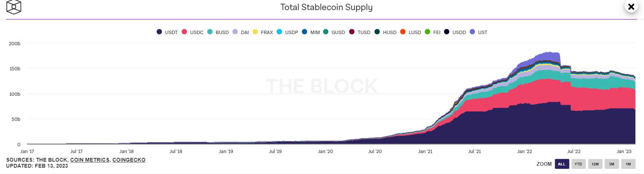The image size is (644, 174).
Task: Click the FRAX yellow legend marker
Action: pyautogui.click(x=255, y=32)
